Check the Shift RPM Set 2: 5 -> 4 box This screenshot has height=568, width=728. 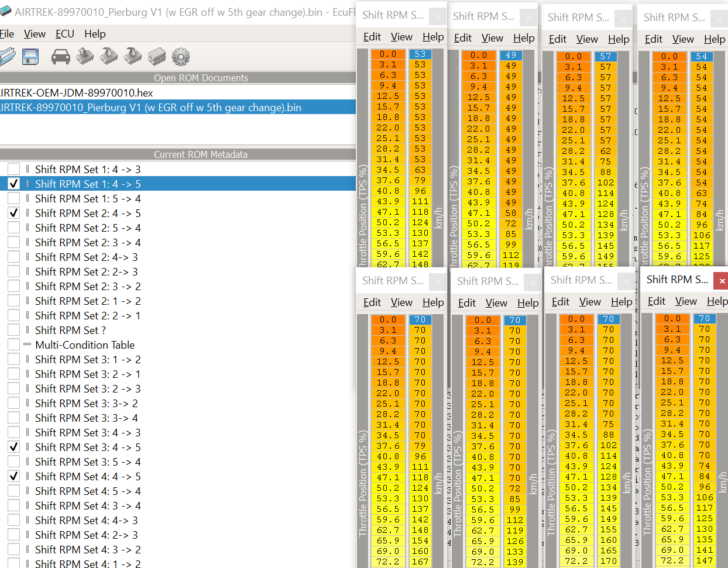coord(13,228)
